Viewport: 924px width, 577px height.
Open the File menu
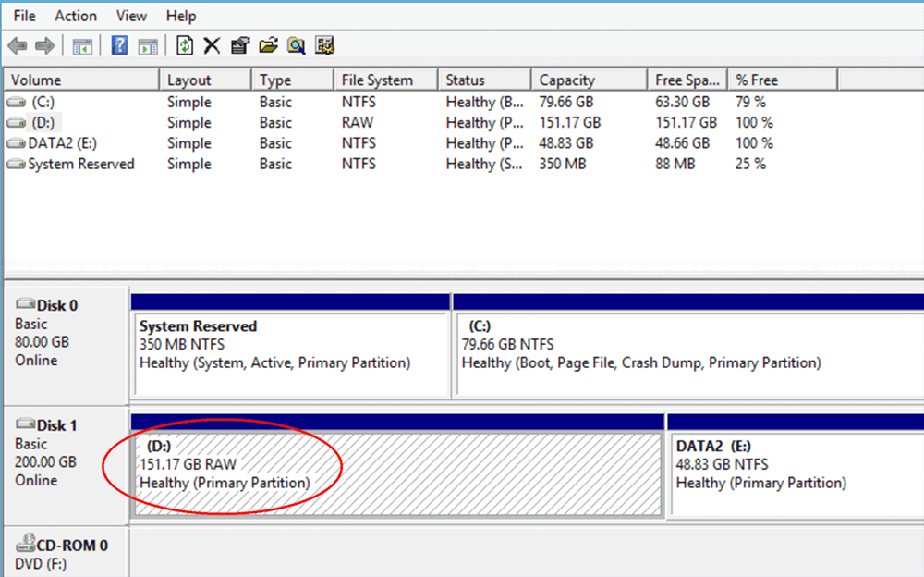pyautogui.click(x=23, y=16)
